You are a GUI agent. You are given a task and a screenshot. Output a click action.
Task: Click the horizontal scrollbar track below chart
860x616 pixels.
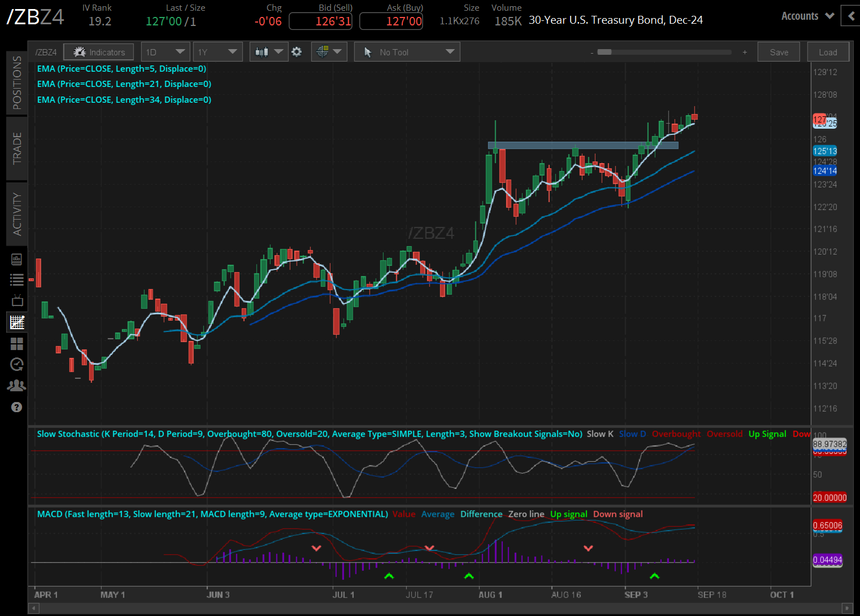[x=440, y=608]
